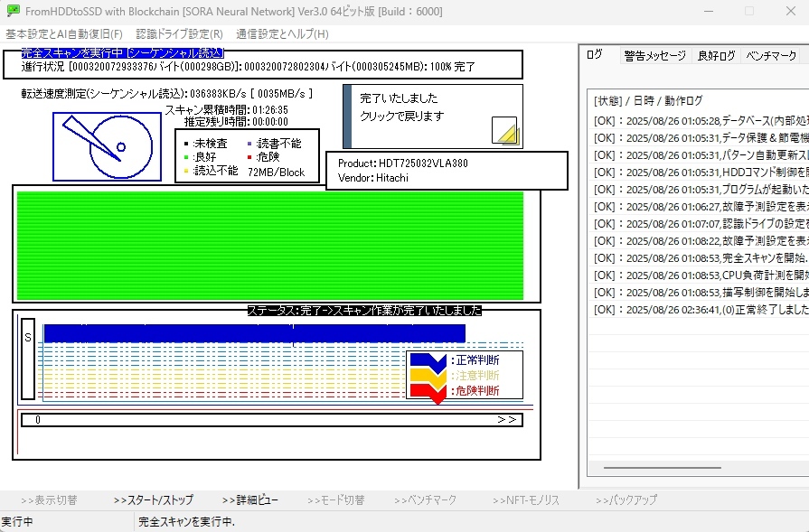Select log entry 01:05:31 パターン自動更新

click(701, 154)
